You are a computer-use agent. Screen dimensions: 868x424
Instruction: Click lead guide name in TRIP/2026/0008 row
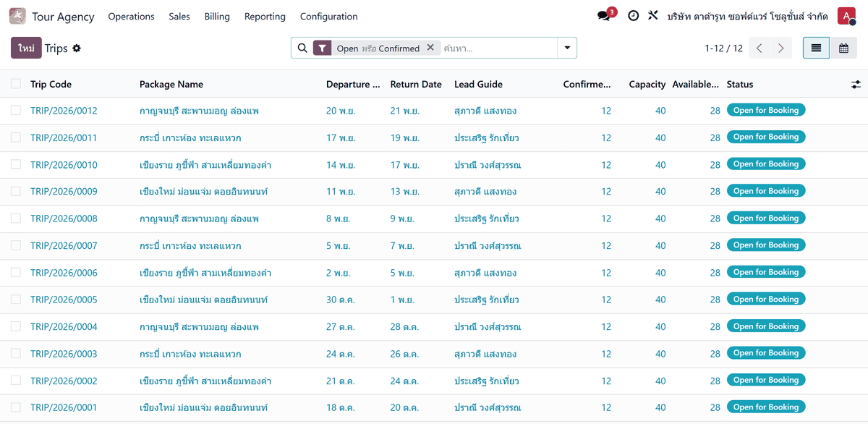(x=487, y=219)
